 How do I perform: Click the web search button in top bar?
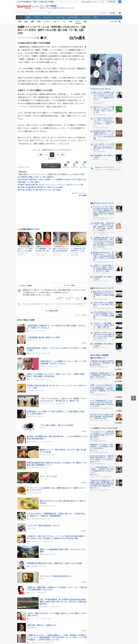(120, 2)
